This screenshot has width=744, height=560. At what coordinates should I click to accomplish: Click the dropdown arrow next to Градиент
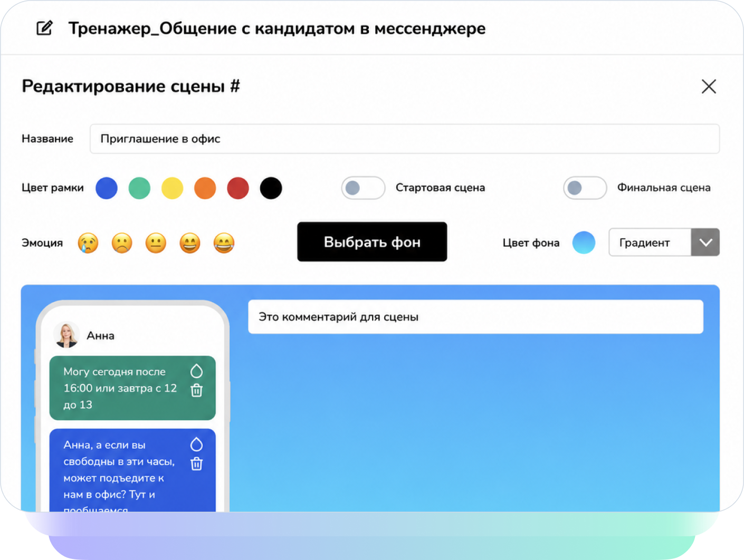tap(705, 243)
